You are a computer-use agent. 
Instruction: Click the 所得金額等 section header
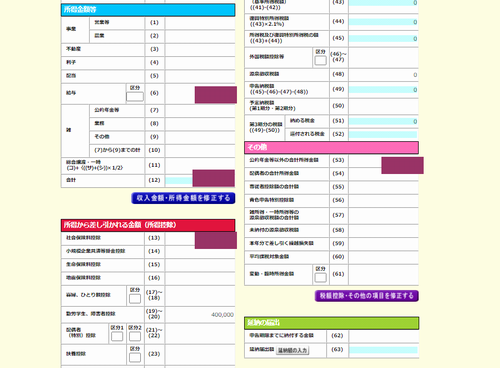[x=148, y=10]
